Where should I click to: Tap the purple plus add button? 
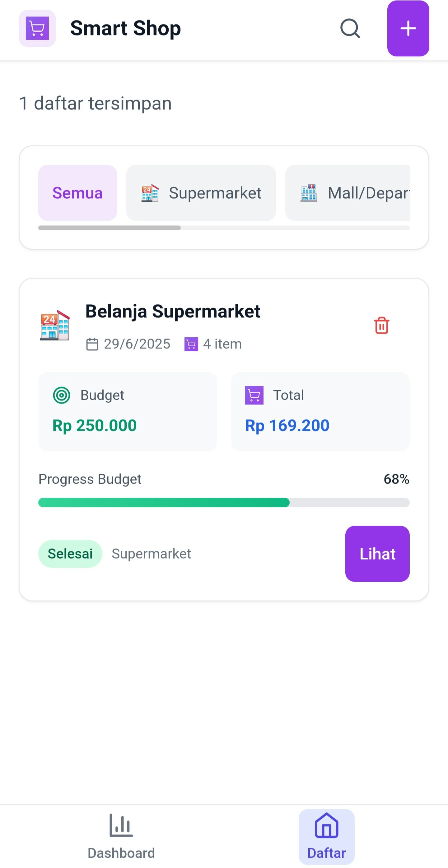(408, 28)
